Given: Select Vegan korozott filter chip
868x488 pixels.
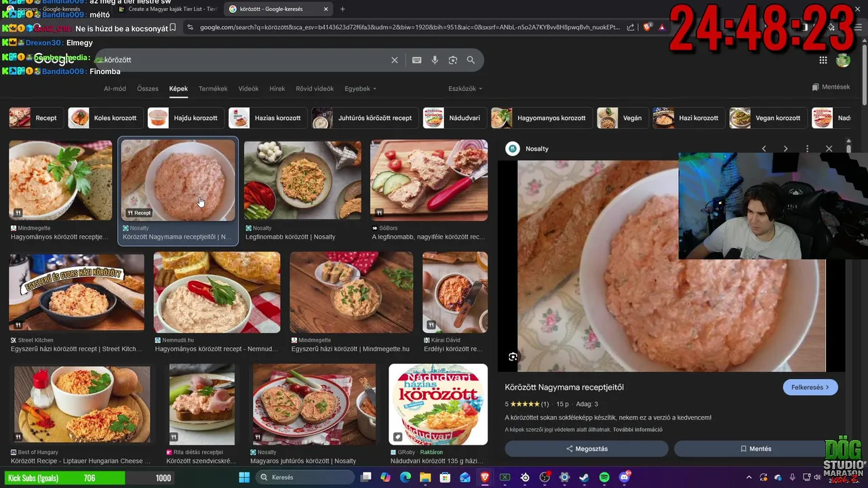Looking at the screenshot, I should pyautogui.click(x=768, y=118).
